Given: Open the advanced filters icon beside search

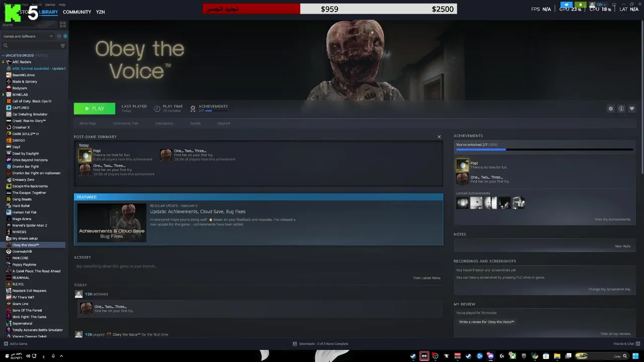Looking at the screenshot, I should coord(63,46).
